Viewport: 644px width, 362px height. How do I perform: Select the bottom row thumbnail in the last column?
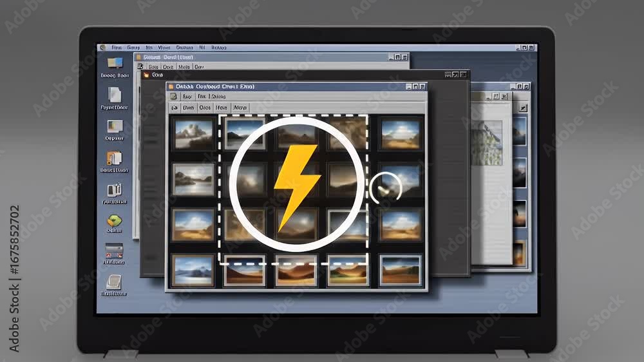(401, 271)
